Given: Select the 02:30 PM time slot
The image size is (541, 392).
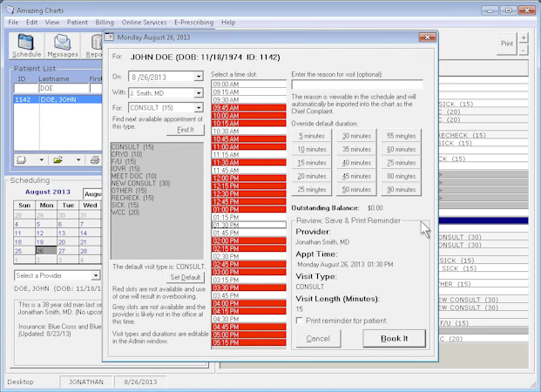Looking at the screenshot, I should pos(249,256).
